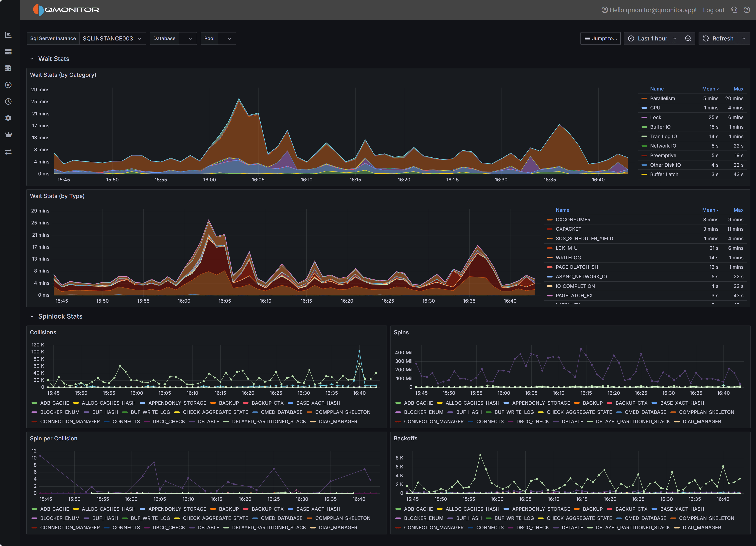Collapse the Wait Stats section
The width and height of the screenshot is (756, 546).
click(32, 59)
